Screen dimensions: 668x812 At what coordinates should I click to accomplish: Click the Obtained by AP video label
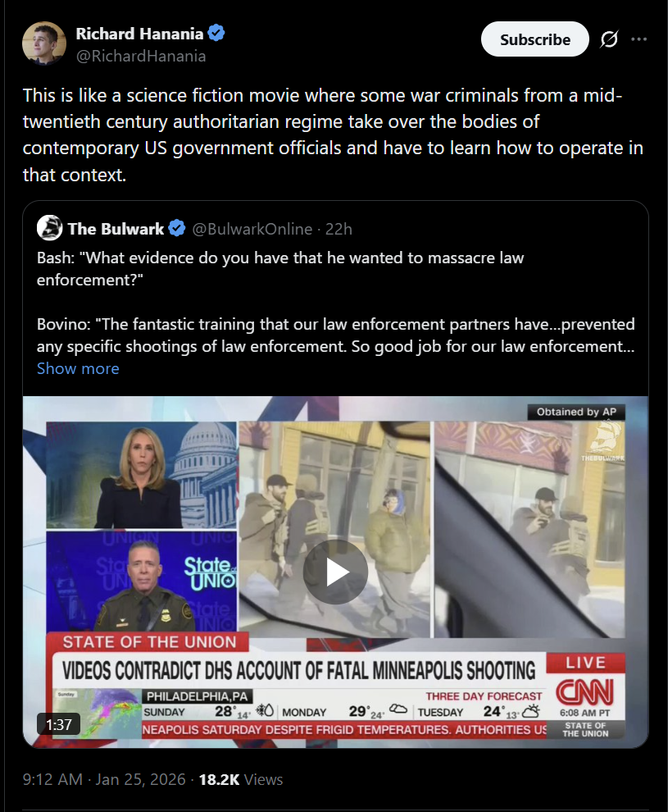(576, 413)
